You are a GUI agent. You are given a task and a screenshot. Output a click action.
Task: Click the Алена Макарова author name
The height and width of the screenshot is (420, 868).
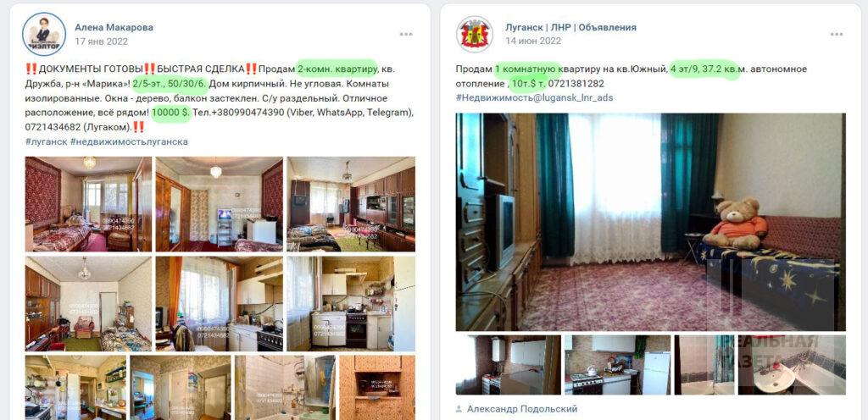click(114, 27)
